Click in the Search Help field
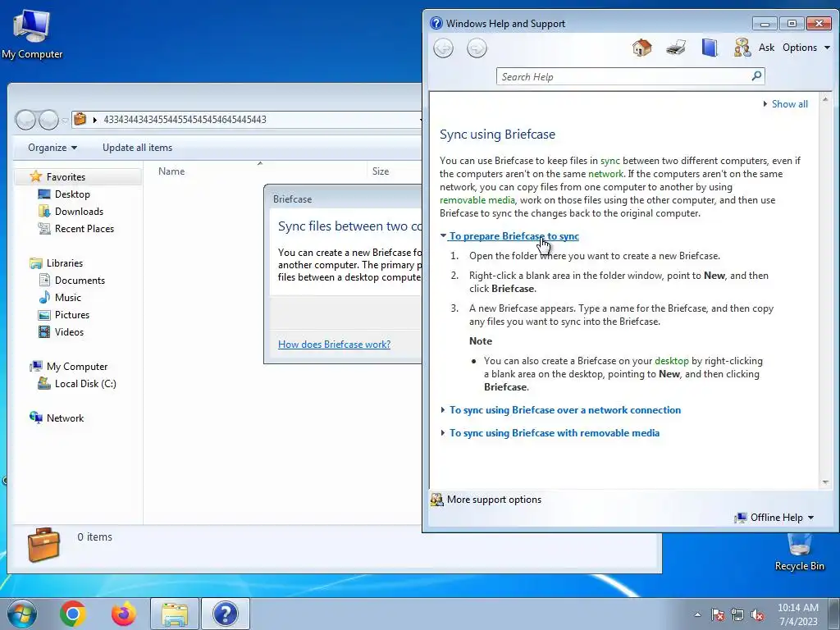This screenshot has width=840, height=630. pyautogui.click(x=624, y=76)
